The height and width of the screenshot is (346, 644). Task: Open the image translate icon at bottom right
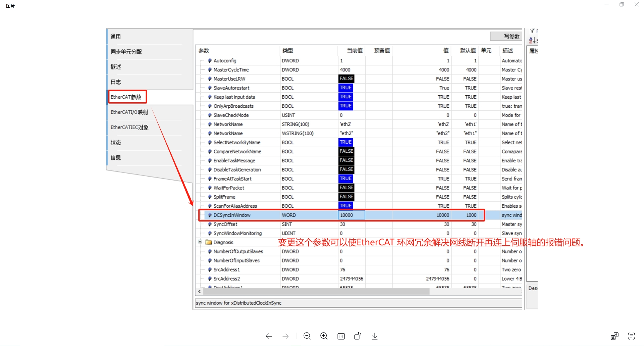point(614,336)
